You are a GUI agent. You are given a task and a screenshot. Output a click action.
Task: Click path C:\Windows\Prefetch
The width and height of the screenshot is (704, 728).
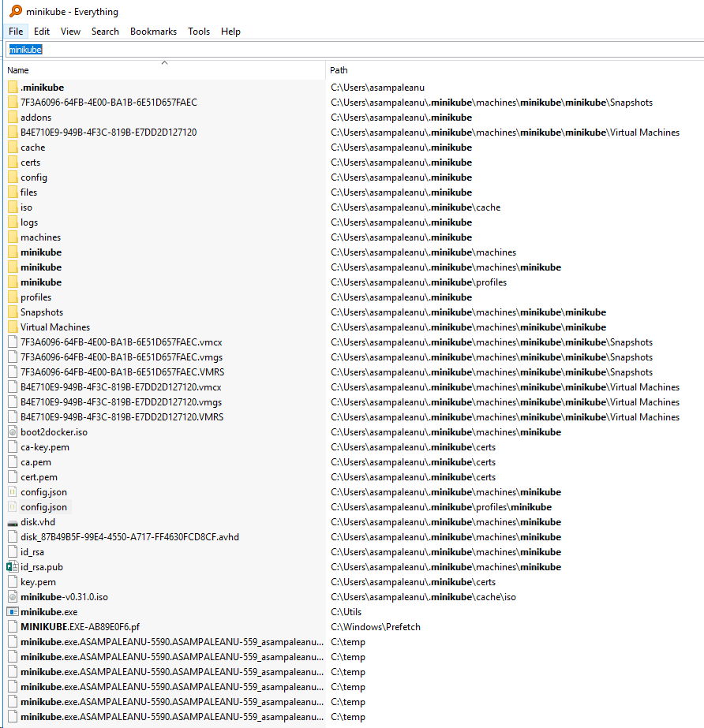tap(376, 627)
